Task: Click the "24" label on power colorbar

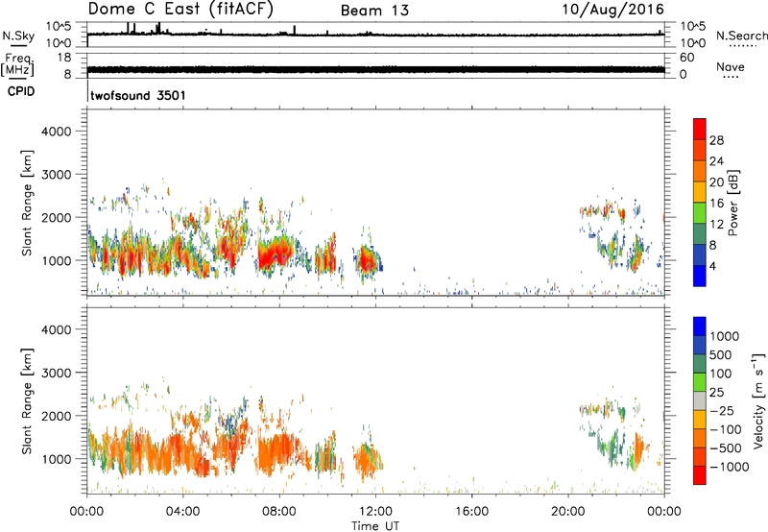Action: coord(716,161)
